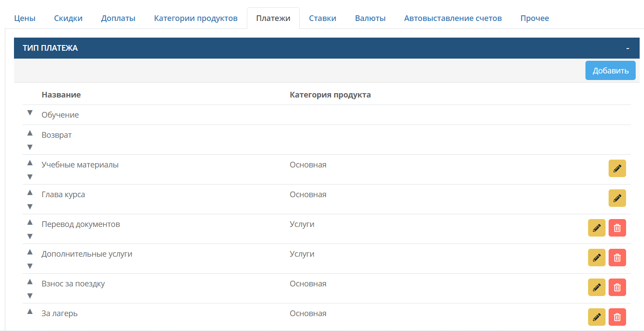Delete Взнос за поездку payment type

tap(617, 287)
